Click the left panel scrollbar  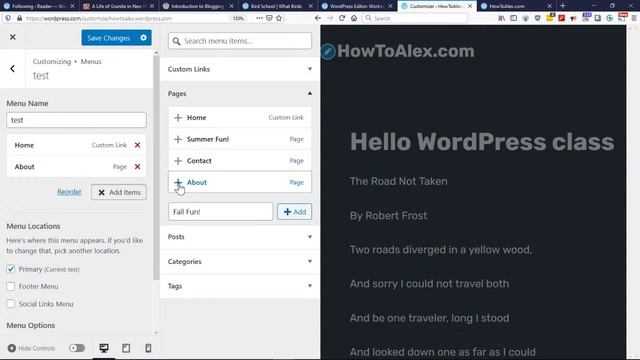(x=156, y=167)
